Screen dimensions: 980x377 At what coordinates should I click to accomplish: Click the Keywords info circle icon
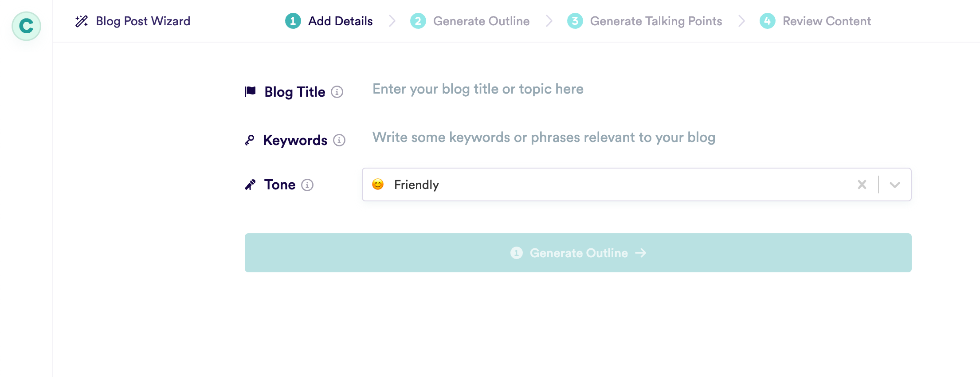tap(340, 141)
